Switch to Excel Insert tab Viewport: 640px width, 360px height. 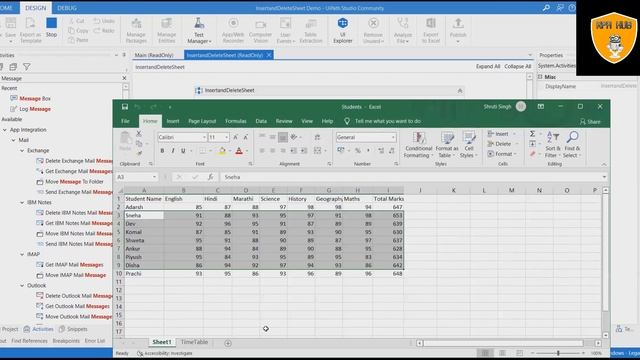point(173,121)
